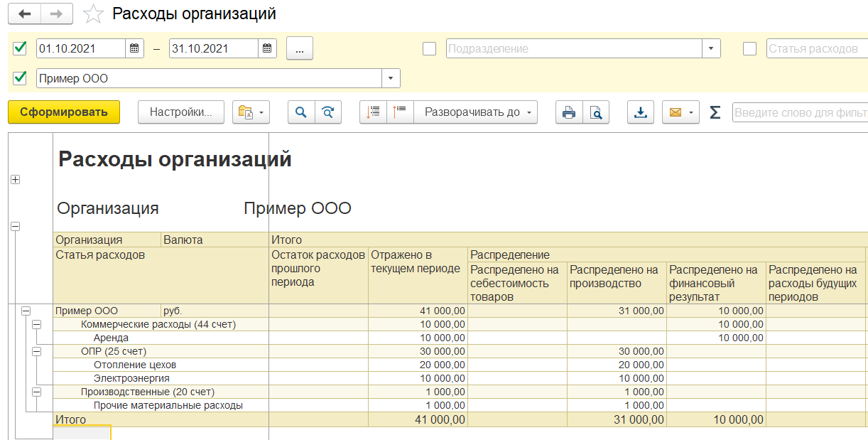Collapse the Пример ООО row group
Viewport: 868px width, 440px height.
(26, 311)
